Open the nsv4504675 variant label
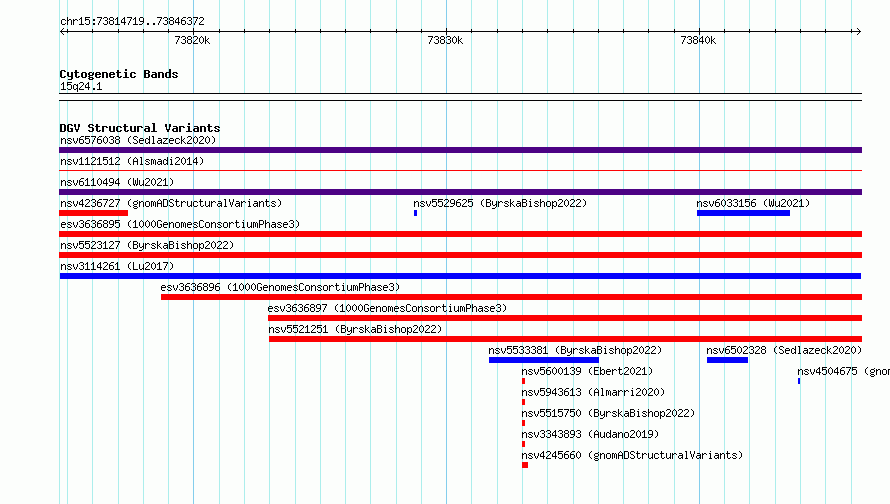The height and width of the screenshot is (504, 890). [x=843, y=371]
